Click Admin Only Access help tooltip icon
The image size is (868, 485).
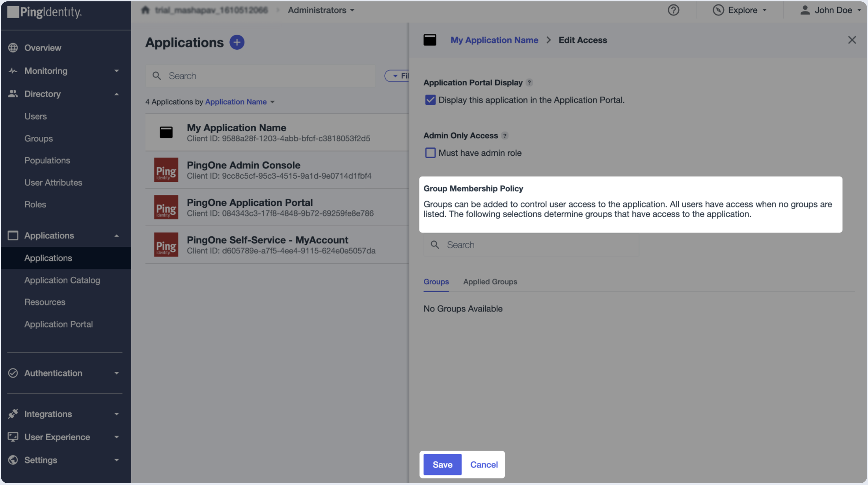505,136
